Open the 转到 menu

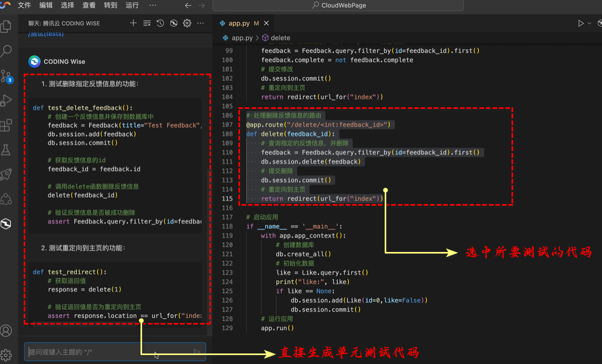pyautogui.click(x=110, y=5)
